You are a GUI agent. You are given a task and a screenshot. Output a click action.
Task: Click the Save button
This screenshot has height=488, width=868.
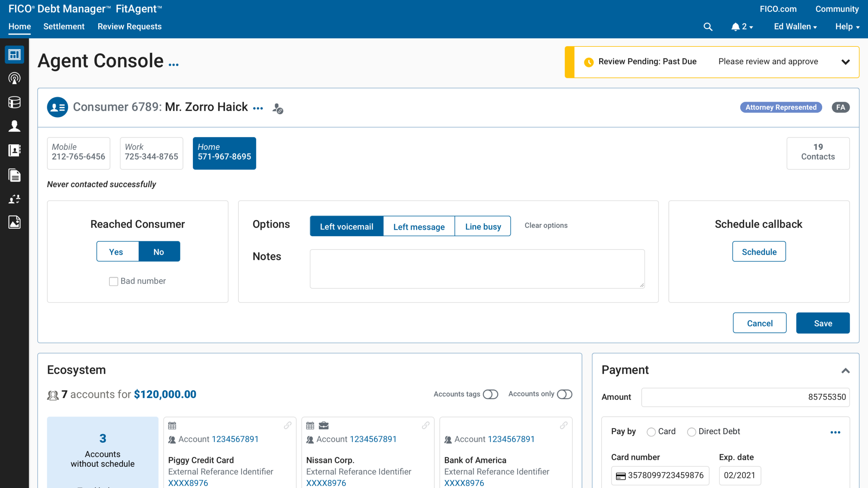[823, 323]
